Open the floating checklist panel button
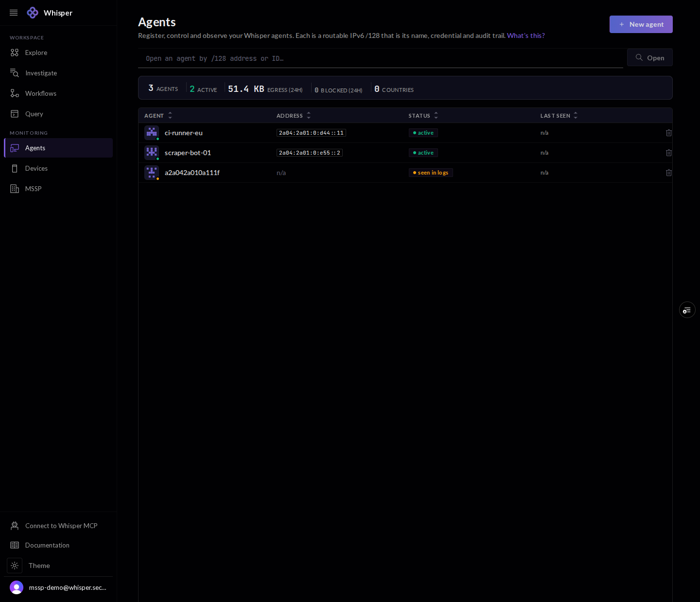The width and height of the screenshot is (700, 602). coord(687,310)
